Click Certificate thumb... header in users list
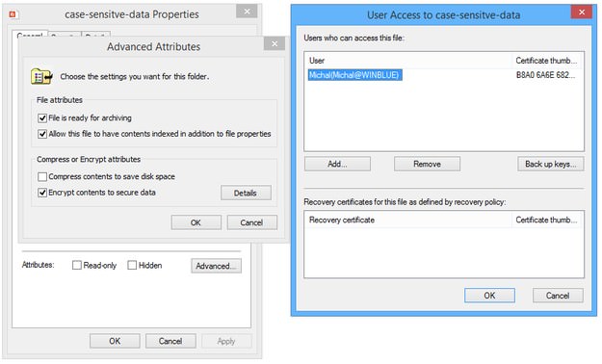 click(x=547, y=61)
